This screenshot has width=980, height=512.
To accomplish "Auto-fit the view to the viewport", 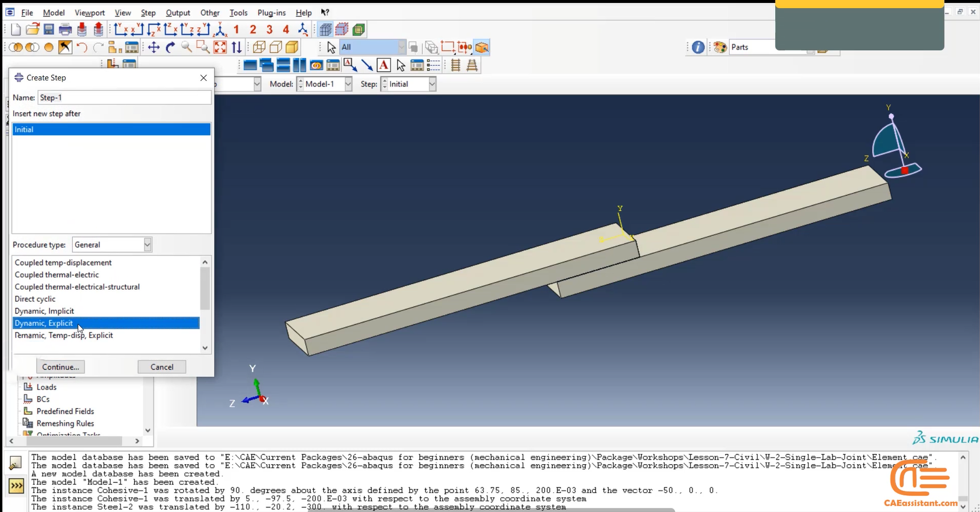I will click(220, 47).
